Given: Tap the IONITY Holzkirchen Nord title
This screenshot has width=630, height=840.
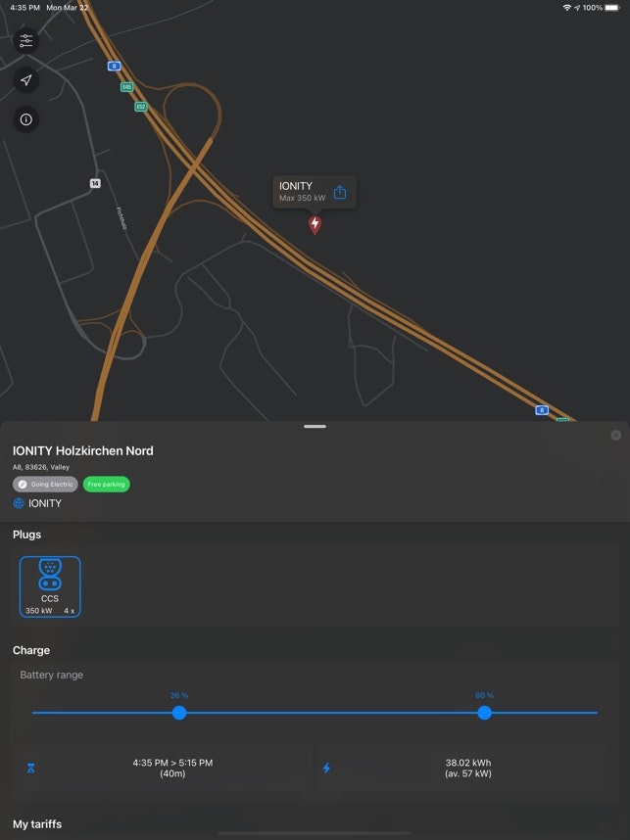Looking at the screenshot, I should (83, 451).
